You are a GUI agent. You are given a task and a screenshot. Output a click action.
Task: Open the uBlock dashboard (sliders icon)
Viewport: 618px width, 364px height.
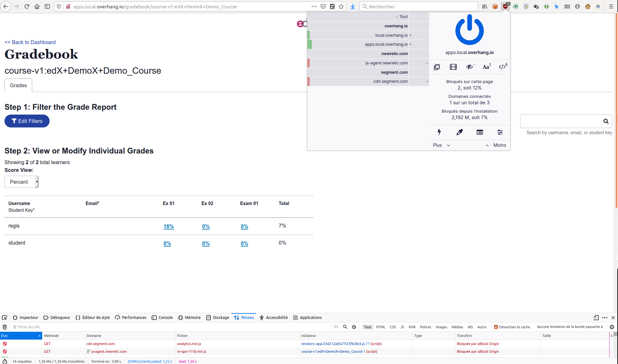pyautogui.click(x=500, y=132)
